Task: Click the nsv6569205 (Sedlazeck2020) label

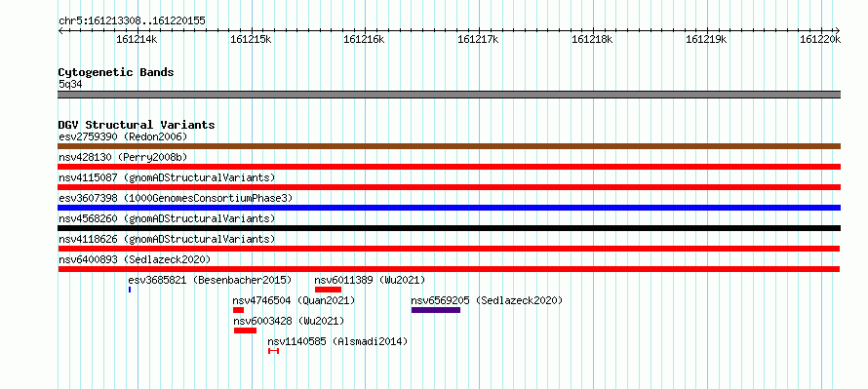Action: (487, 300)
